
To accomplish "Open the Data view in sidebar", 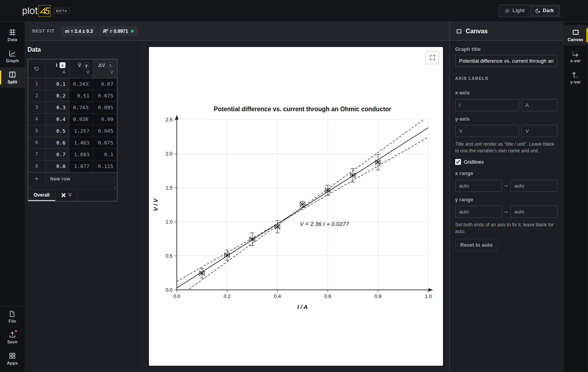I will coord(12,35).
